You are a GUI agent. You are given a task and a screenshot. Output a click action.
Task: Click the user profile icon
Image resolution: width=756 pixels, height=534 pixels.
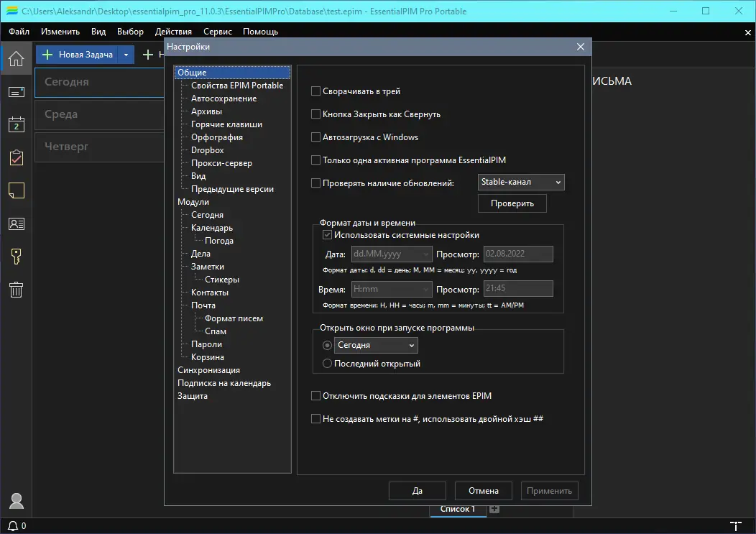click(x=16, y=501)
